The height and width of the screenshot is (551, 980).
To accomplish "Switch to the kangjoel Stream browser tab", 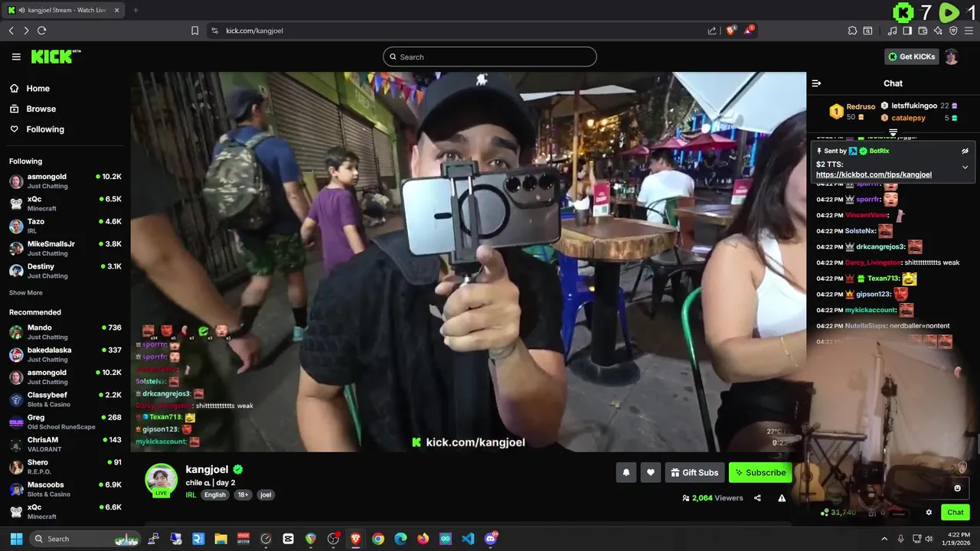I will pyautogui.click(x=64, y=10).
